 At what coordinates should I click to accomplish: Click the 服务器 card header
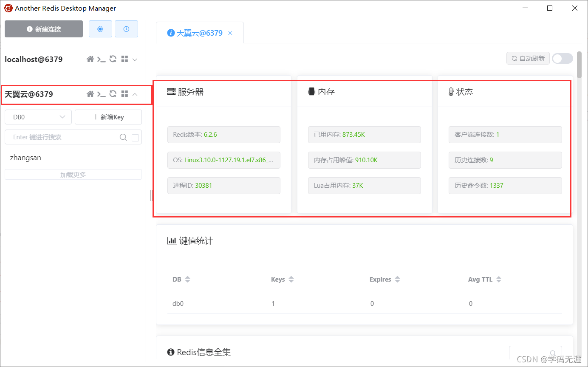point(223,92)
